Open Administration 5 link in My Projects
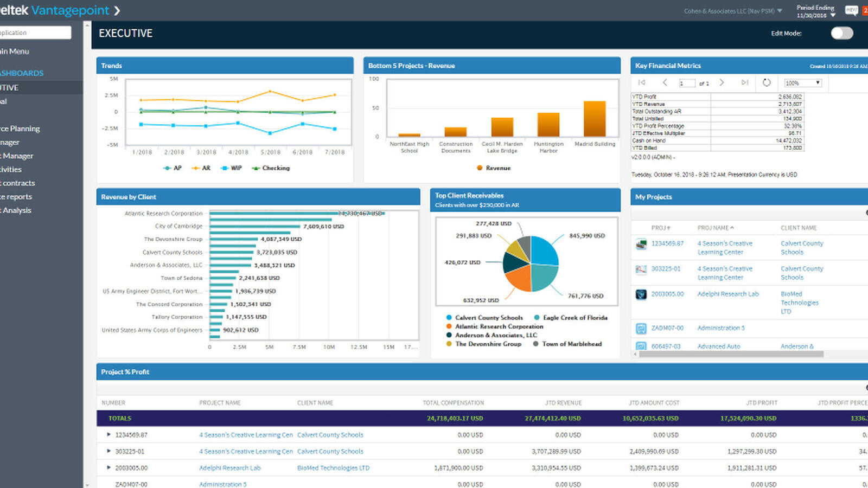This screenshot has height=488, width=868. (721, 328)
